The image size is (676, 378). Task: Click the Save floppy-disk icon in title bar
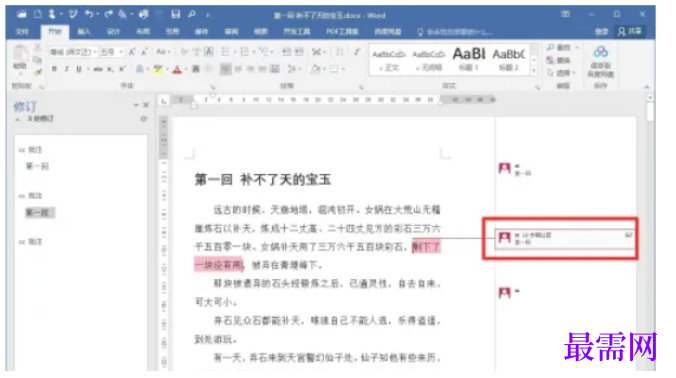click(175, 14)
